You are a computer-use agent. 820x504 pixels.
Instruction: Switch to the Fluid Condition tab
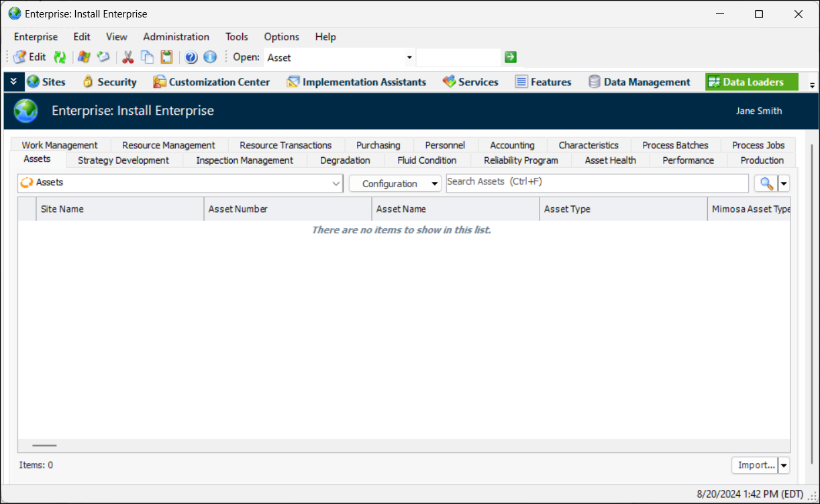[x=427, y=160]
